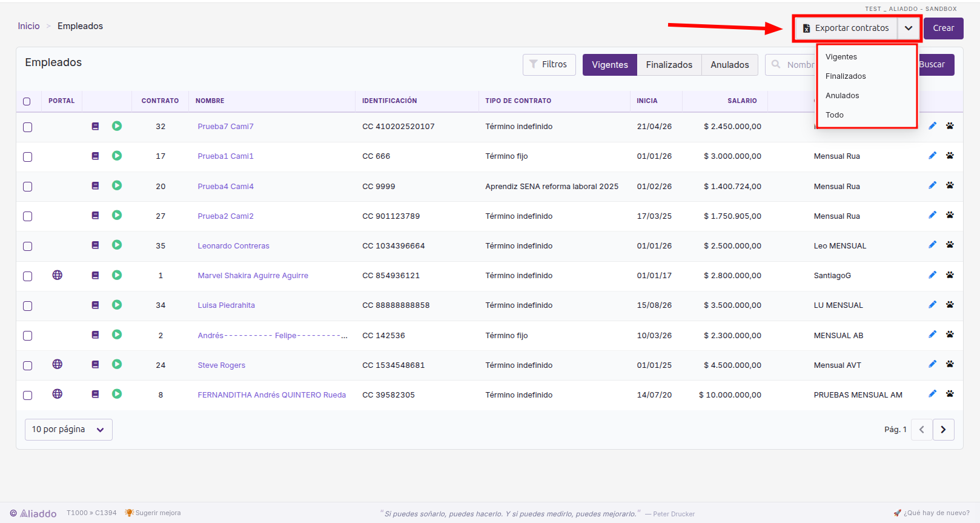Click the Crear button

[944, 28]
